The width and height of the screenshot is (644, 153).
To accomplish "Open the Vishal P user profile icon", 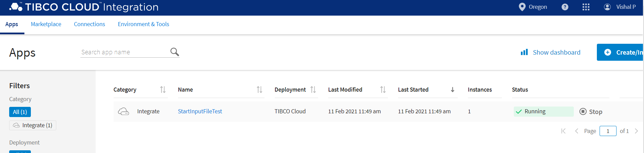I will point(607,7).
